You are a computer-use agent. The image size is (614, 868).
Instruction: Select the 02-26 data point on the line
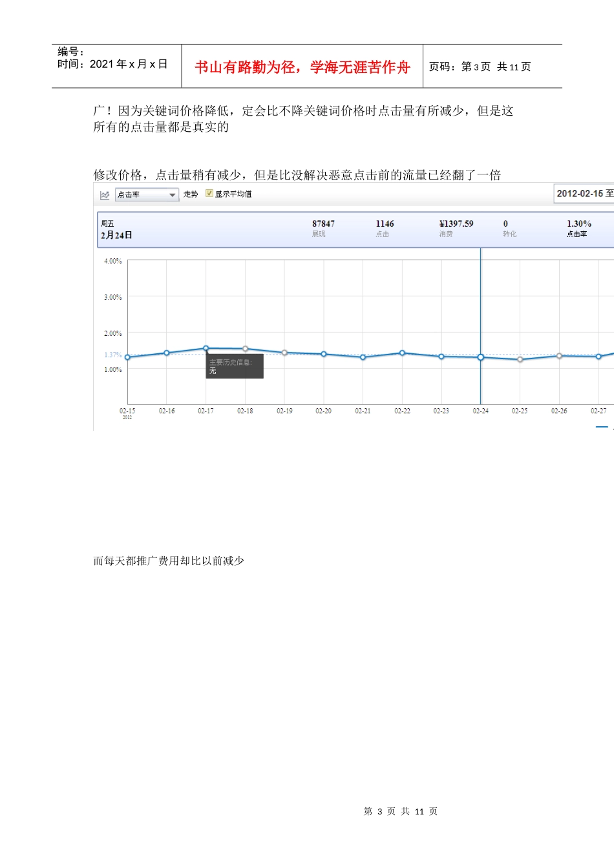tap(559, 356)
